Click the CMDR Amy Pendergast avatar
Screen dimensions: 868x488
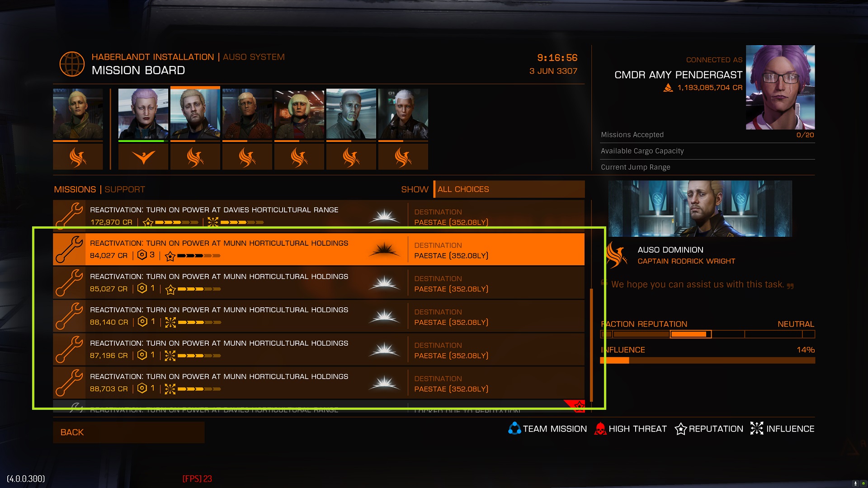[780, 87]
